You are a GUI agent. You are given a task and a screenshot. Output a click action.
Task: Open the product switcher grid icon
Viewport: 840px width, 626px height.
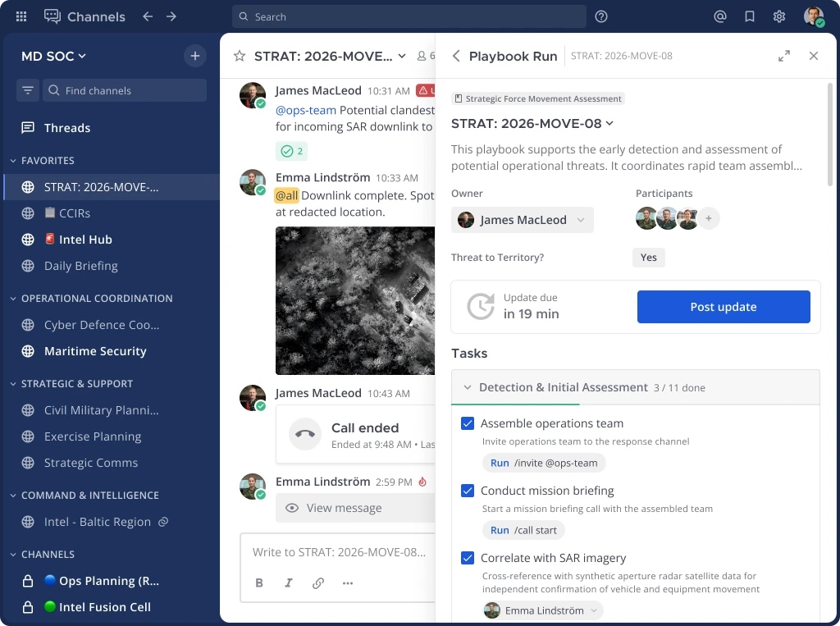point(21,16)
